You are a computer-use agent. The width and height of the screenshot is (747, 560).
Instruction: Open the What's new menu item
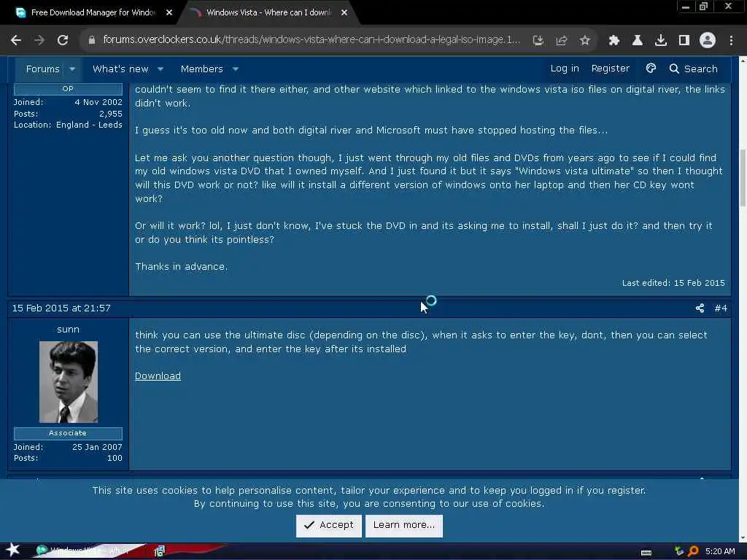coord(120,69)
